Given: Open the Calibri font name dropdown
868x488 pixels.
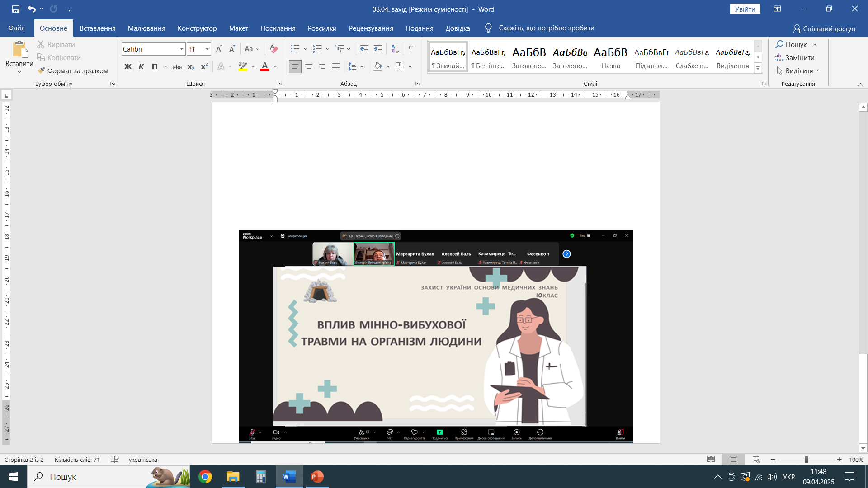Looking at the screenshot, I should click(181, 49).
